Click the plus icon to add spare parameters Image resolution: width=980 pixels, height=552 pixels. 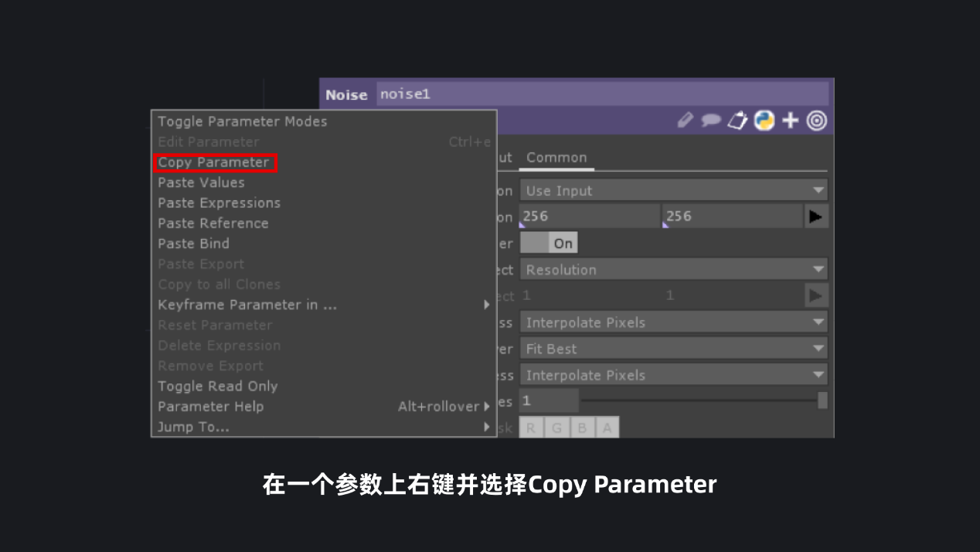(x=790, y=120)
